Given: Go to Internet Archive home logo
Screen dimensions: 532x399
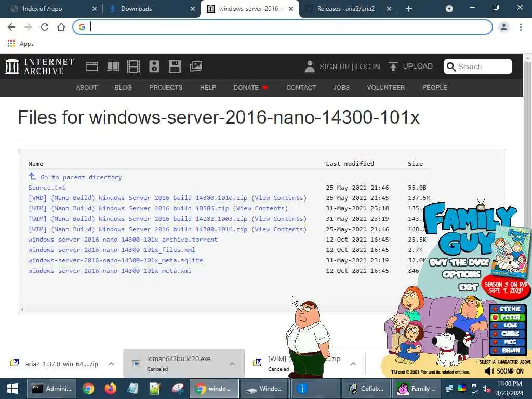Looking at the screenshot, I should tap(39, 66).
